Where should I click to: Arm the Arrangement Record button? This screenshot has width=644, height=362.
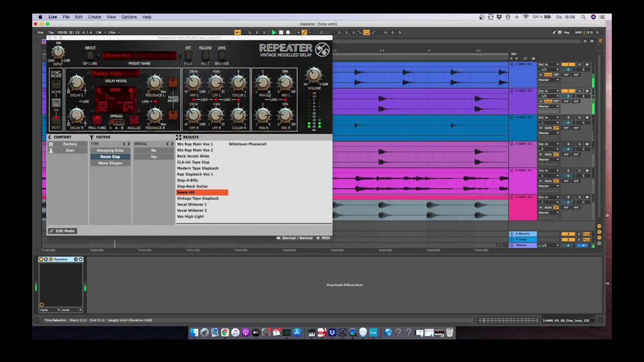[288, 32]
